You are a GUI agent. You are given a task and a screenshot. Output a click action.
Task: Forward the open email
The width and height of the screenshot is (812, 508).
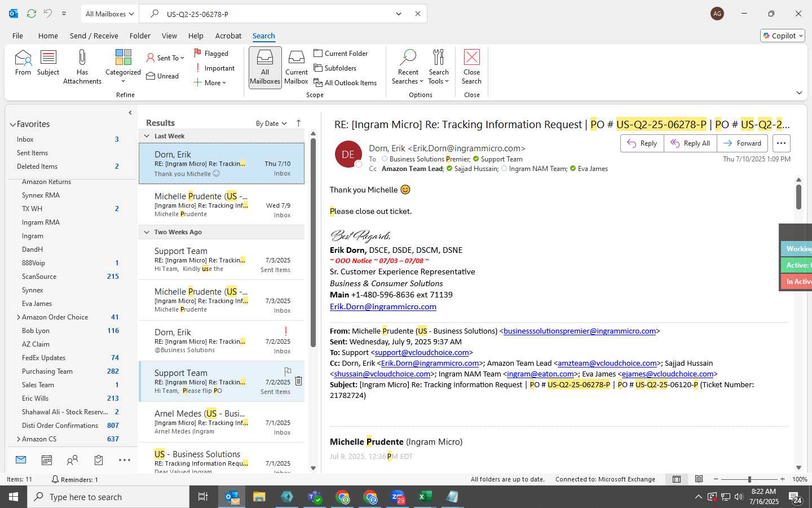(743, 143)
